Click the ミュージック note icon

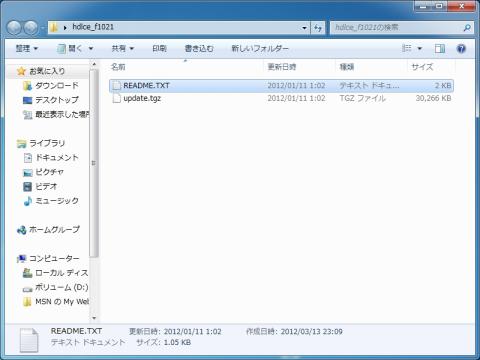[28, 201]
